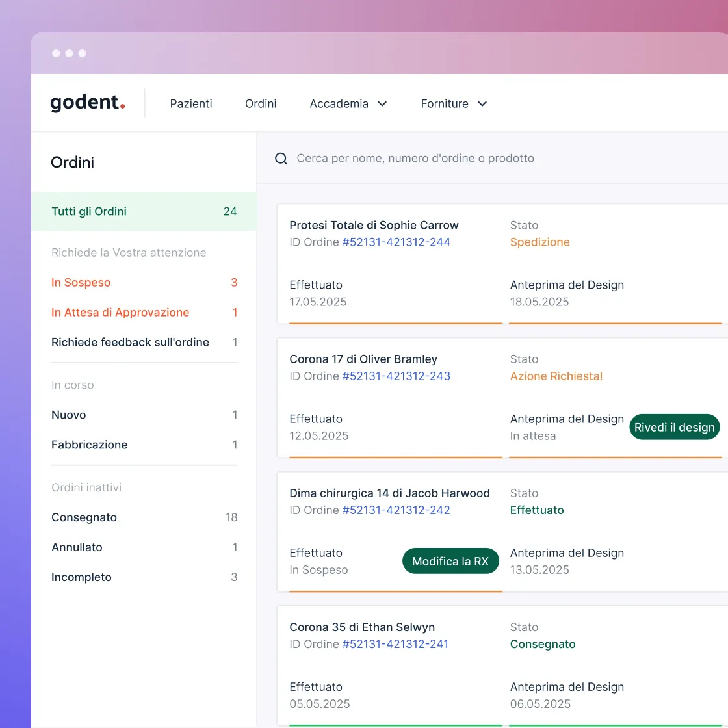Open order link #52131-421312-242
The width and height of the screenshot is (728, 728).
[396, 510]
